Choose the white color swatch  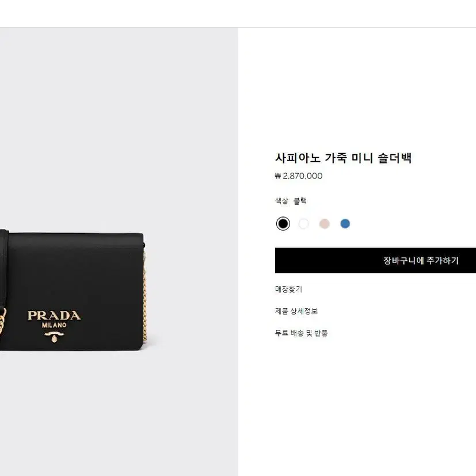coord(303,224)
